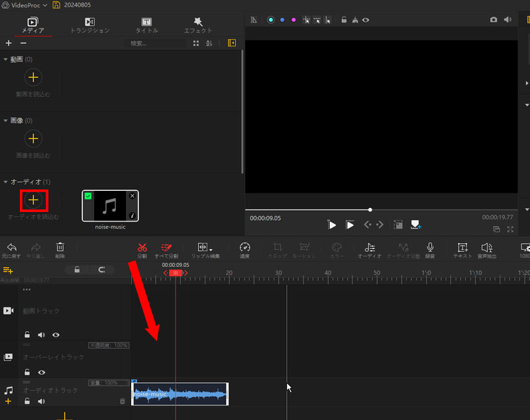Click the 動画を読込む import video button
This screenshot has width=530, height=420.
pos(33,78)
